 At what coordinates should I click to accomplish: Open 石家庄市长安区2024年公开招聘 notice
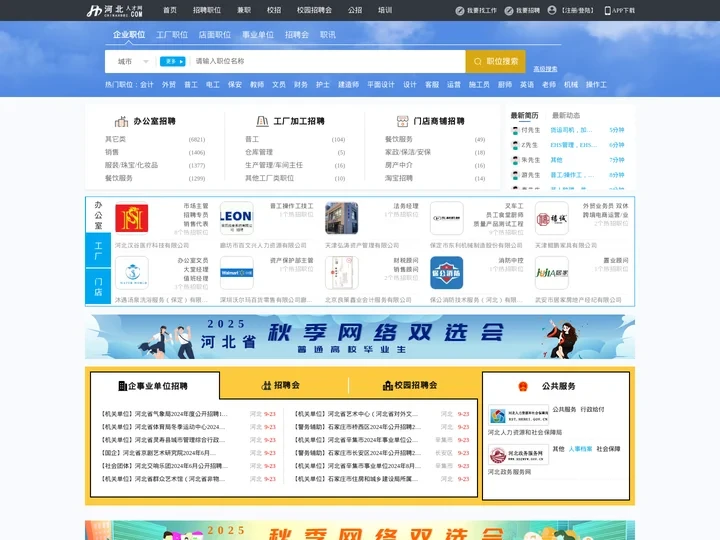pos(358,453)
